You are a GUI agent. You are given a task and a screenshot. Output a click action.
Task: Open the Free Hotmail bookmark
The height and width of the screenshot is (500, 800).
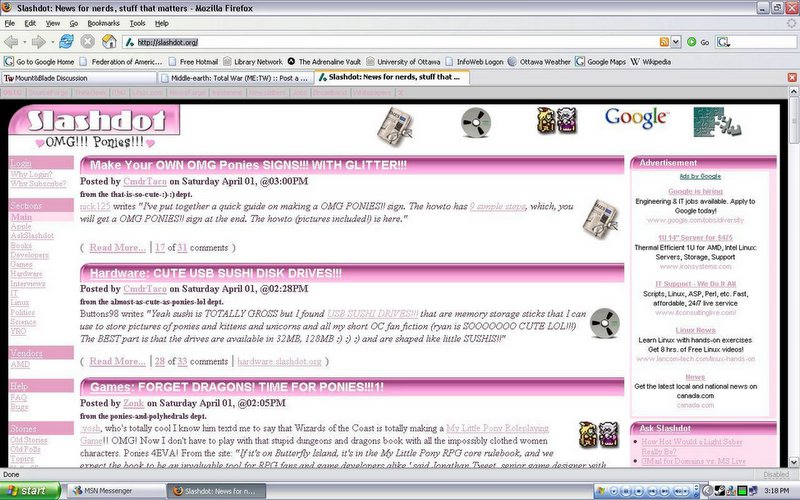pyautogui.click(x=193, y=62)
